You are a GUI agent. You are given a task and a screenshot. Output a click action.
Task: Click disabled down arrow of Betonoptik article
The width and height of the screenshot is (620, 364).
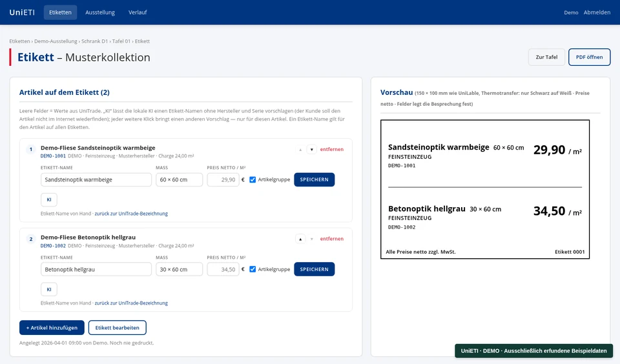(311, 239)
